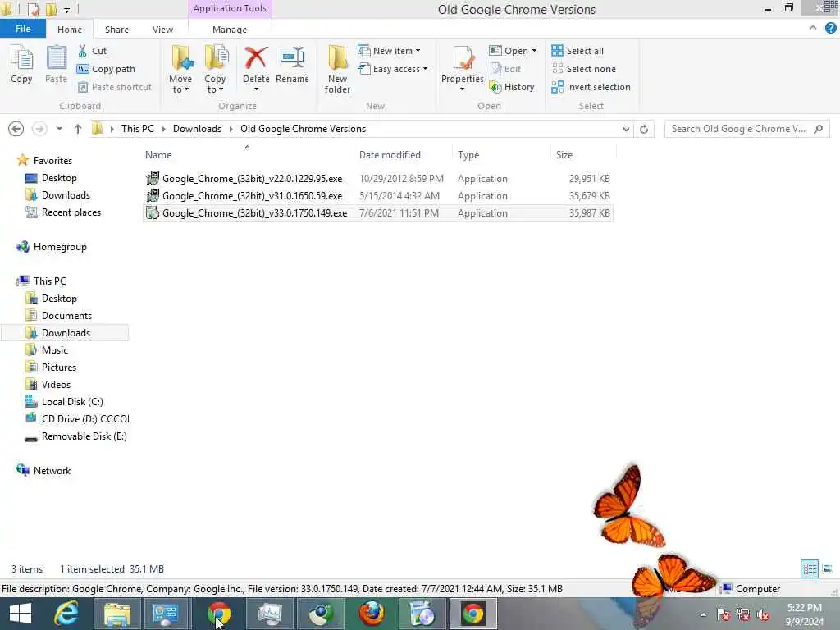Open Recent places in Favorites
This screenshot has height=630, width=840.
(71, 212)
